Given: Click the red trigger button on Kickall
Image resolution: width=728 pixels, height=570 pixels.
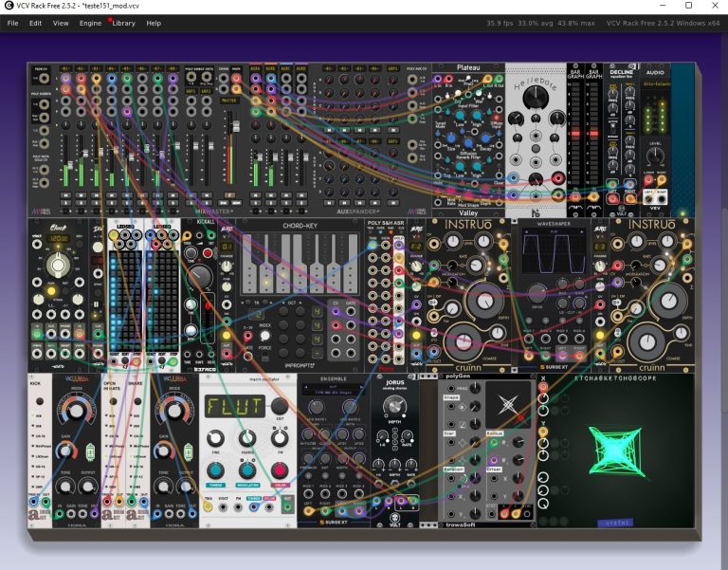Looking at the screenshot, I should 208,253.
